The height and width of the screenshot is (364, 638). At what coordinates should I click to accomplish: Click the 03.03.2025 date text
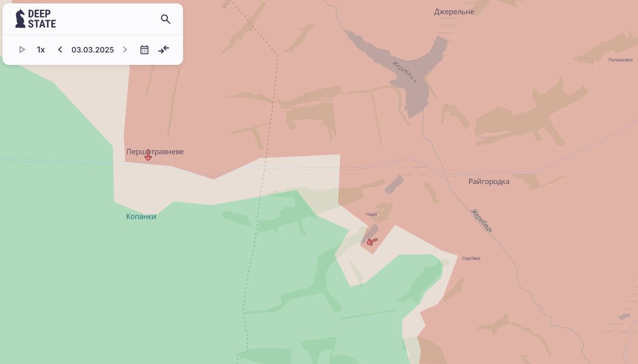coord(93,50)
